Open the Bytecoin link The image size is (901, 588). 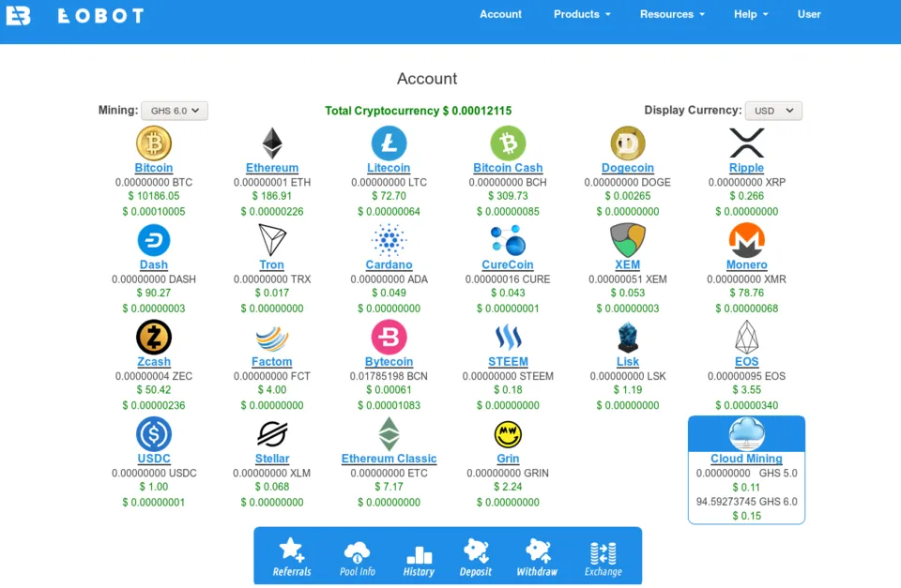coord(389,362)
